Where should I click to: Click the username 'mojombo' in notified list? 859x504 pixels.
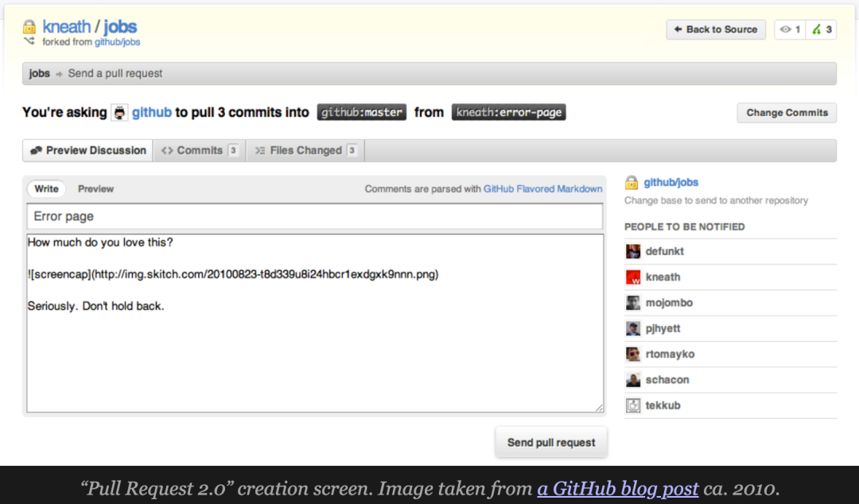(x=669, y=303)
